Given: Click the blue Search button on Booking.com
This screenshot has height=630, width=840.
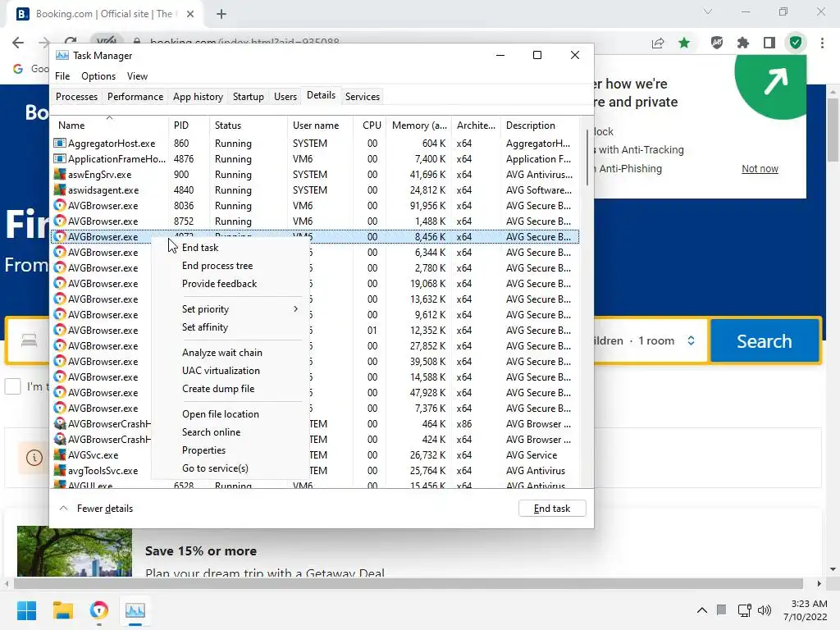Looking at the screenshot, I should pyautogui.click(x=765, y=341).
